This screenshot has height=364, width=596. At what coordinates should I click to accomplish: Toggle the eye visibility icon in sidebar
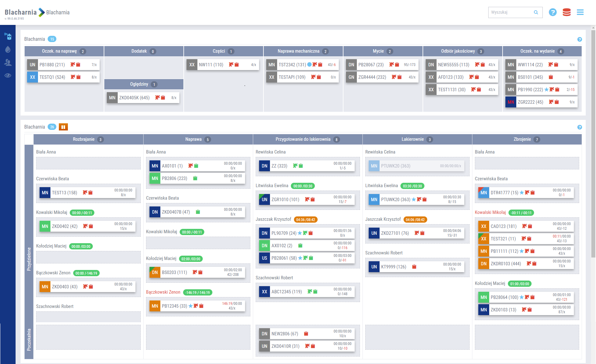coord(8,75)
